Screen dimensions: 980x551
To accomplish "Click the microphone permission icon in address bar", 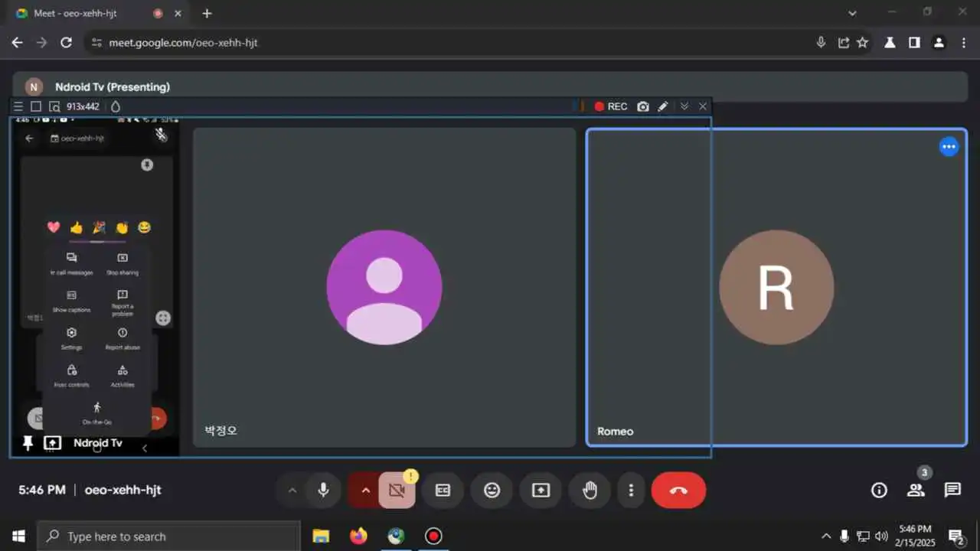I will click(x=821, y=43).
